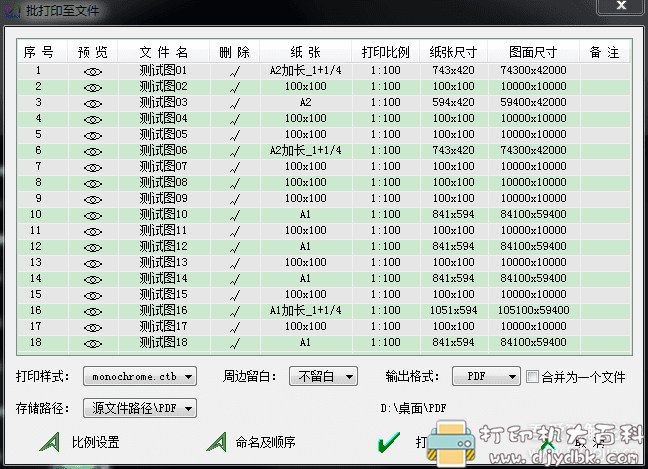Click the green checkmark print icon
The height and width of the screenshot is (469, 648).
(389, 442)
